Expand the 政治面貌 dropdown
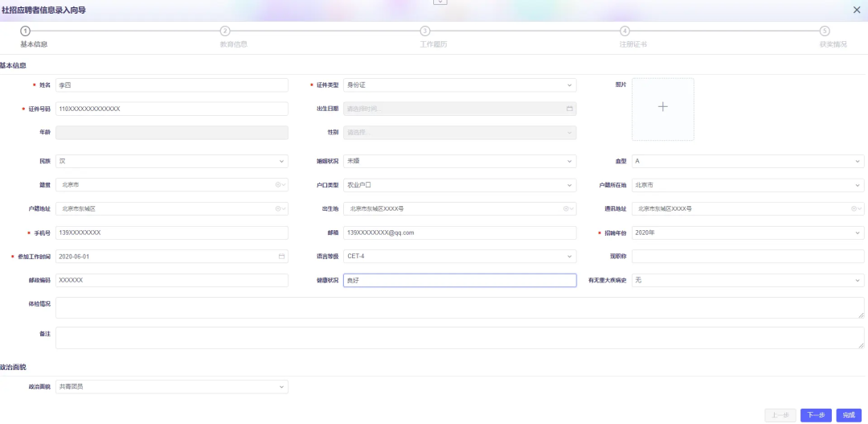The height and width of the screenshot is (424, 868). (281, 387)
